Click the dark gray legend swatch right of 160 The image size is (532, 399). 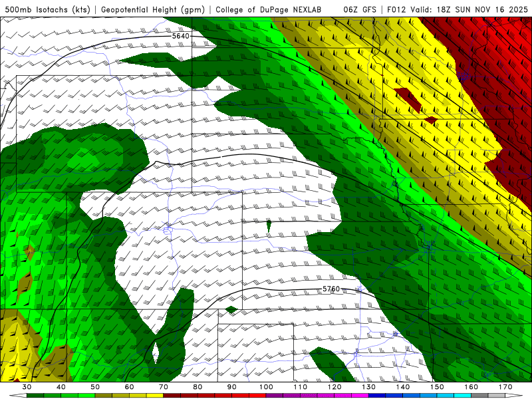coord(479,396)
